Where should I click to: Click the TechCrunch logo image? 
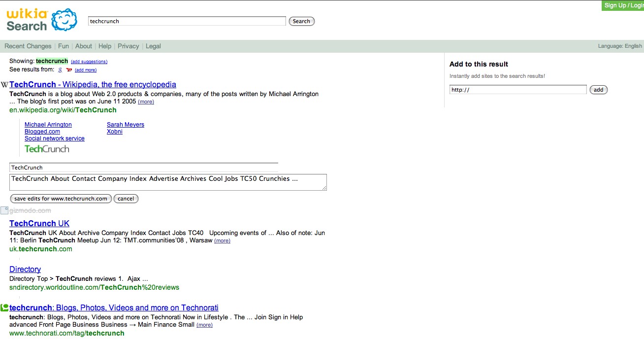click(47, 149)
